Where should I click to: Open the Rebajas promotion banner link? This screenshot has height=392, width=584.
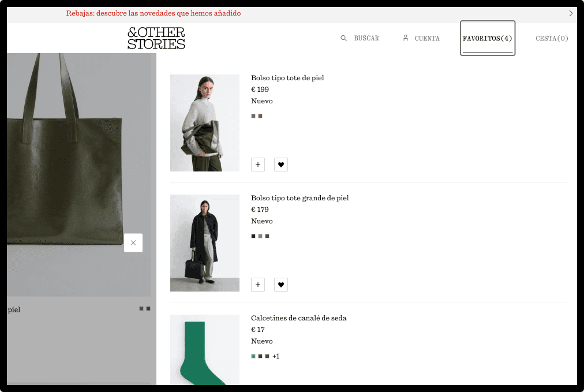(x=154, y=13)
